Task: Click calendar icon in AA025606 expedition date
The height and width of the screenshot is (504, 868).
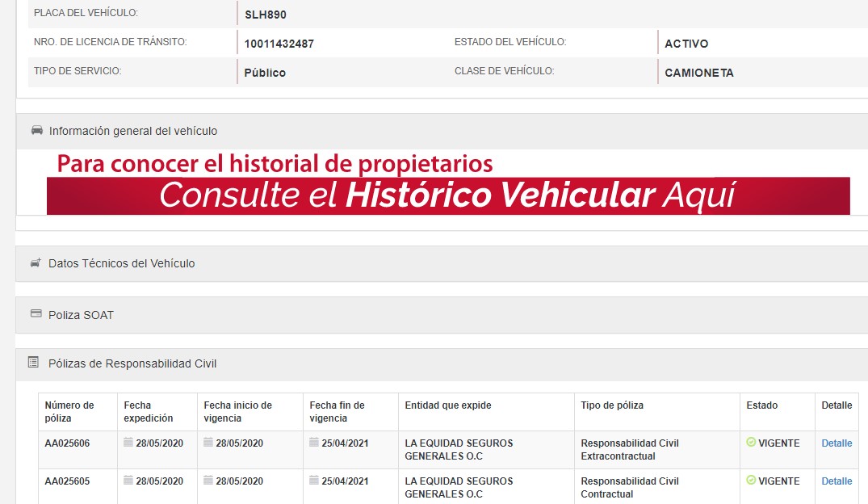Action: pos(128,443)
